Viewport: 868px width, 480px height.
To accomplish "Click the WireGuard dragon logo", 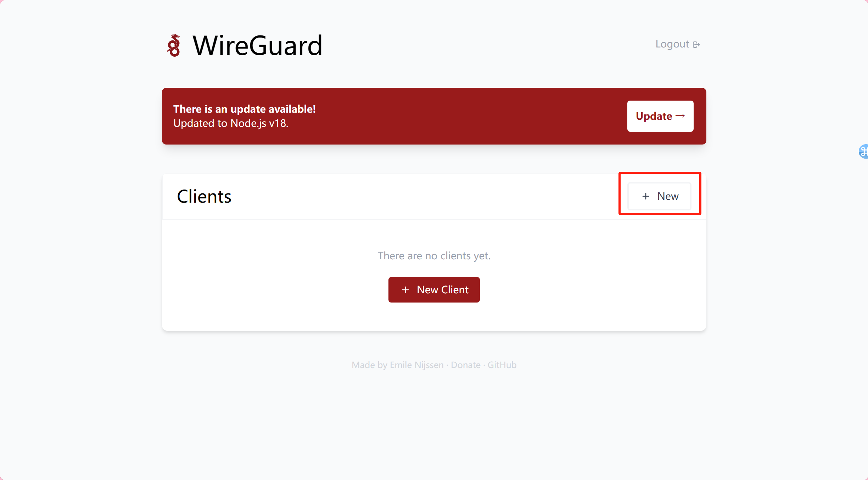I will point(174,45).
